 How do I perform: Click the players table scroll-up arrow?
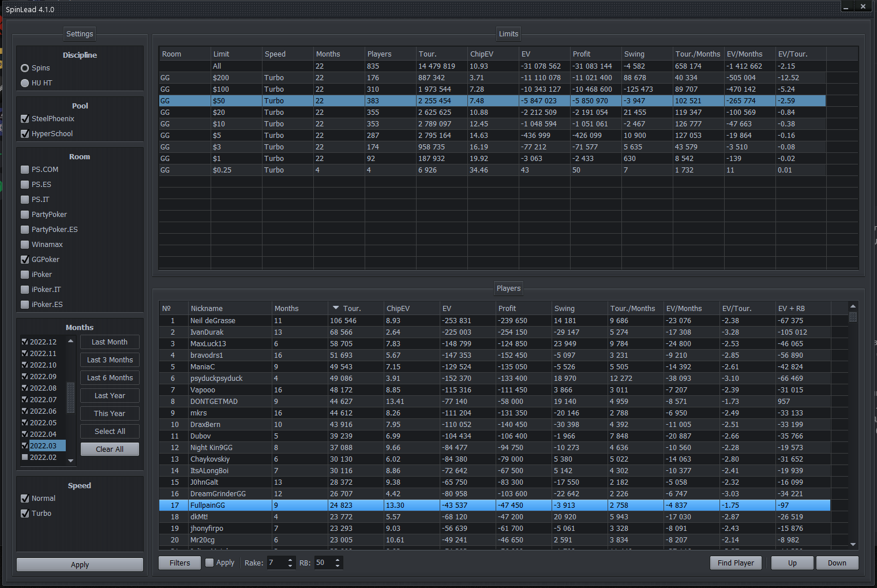(x=853, y=306)
